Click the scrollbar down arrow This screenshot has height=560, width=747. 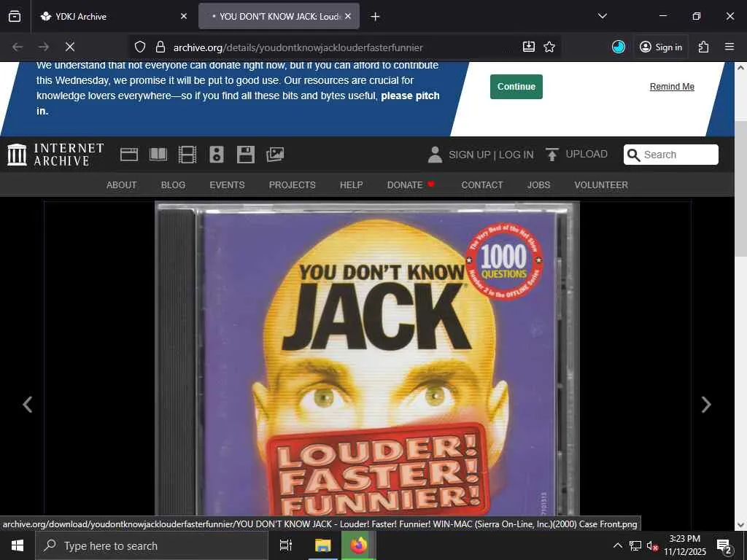pyautogui.click(x=741, y=525)
